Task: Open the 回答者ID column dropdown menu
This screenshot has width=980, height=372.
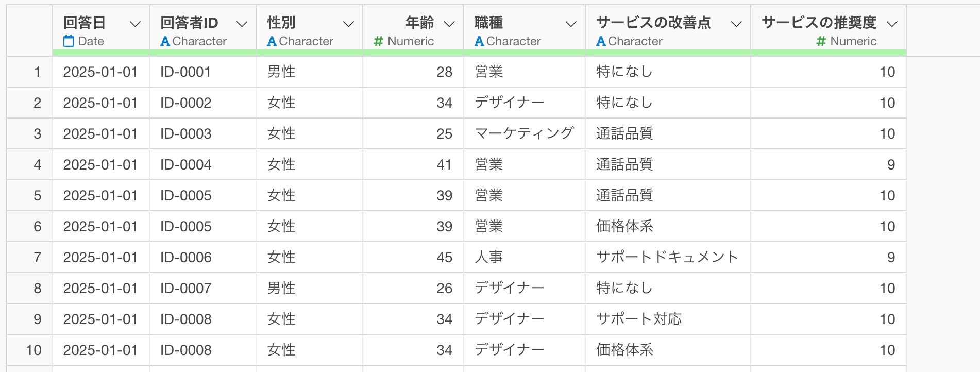Action: pos(242,24)
